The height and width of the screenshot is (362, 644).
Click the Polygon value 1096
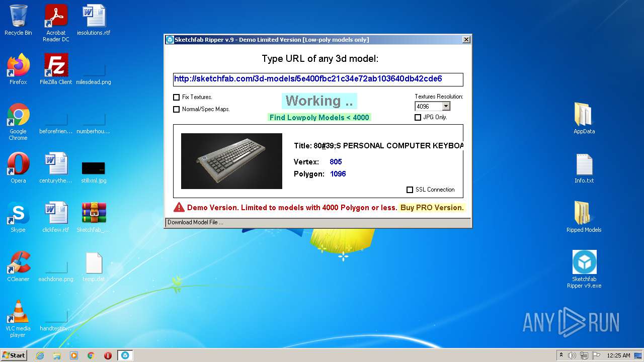338,174
